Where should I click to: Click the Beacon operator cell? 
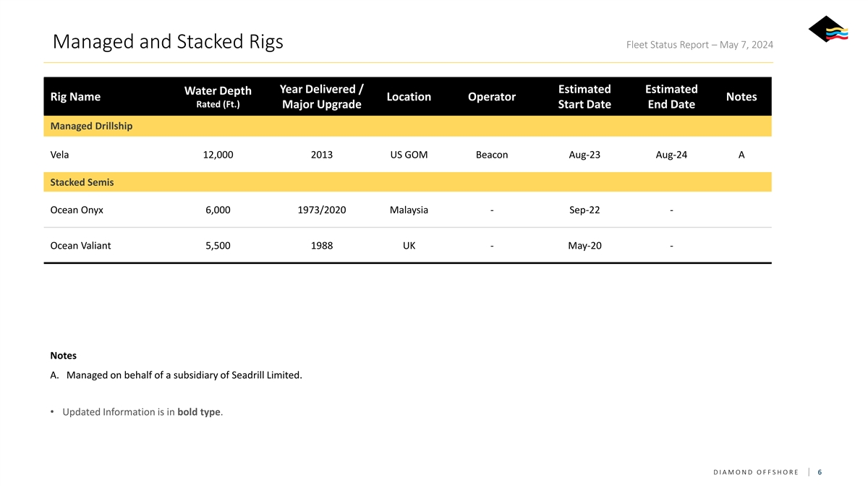click(x=491, y=155)
